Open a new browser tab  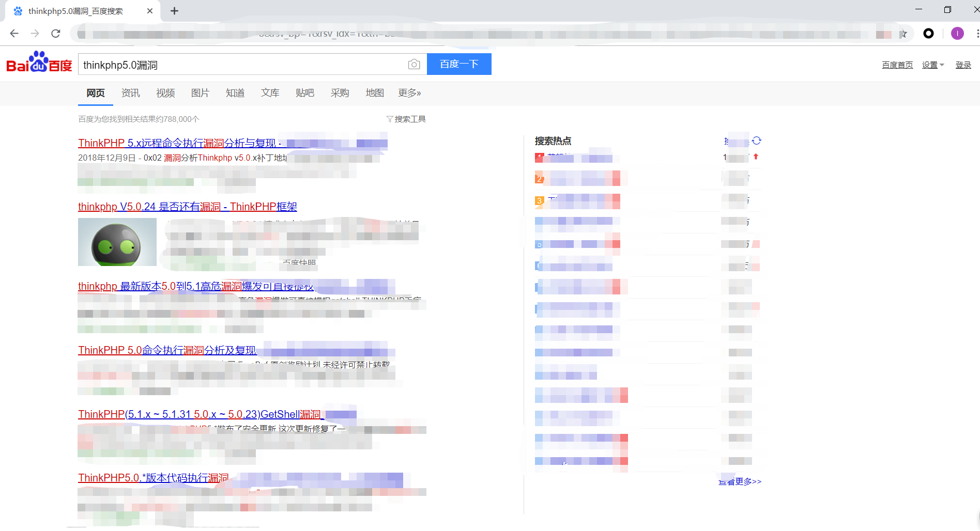click(x=174, y=11)
